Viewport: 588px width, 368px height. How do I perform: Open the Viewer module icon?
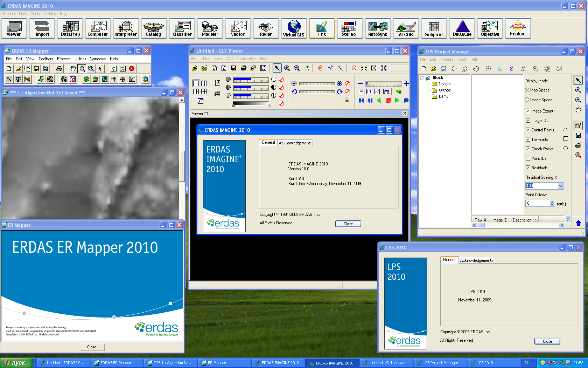(x=14, y=28)
